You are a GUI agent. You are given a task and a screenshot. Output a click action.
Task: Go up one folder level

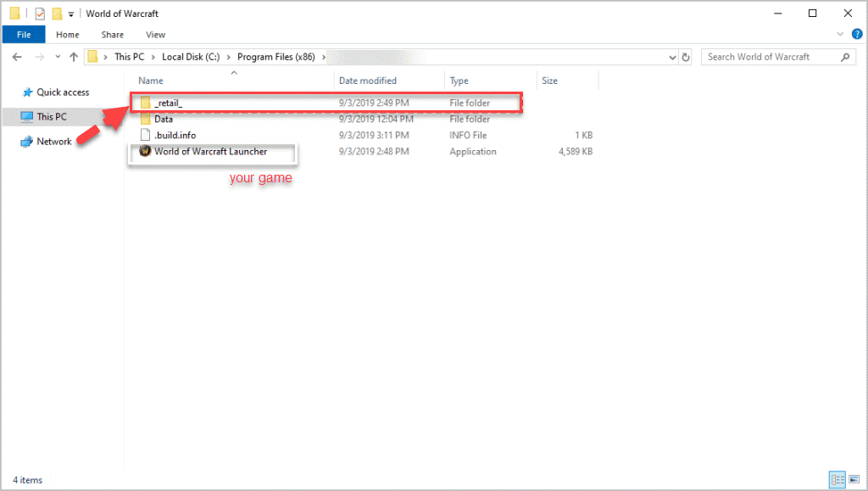pos(74,57)
